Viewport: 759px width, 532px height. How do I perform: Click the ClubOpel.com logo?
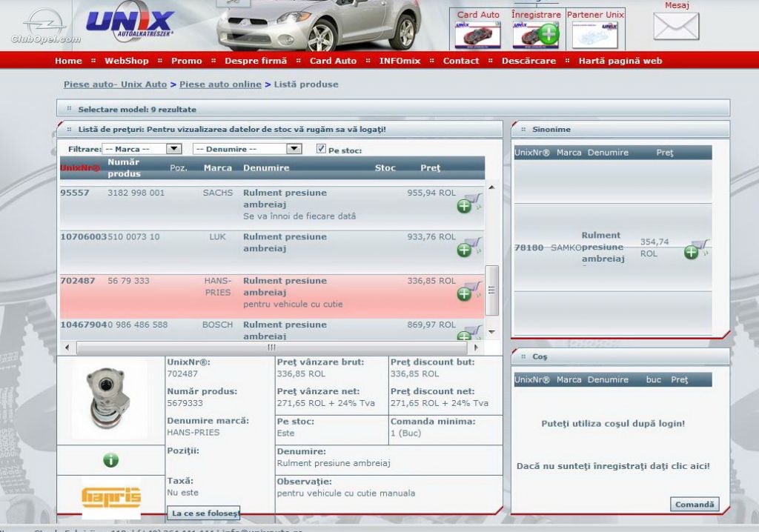point(46,27)
